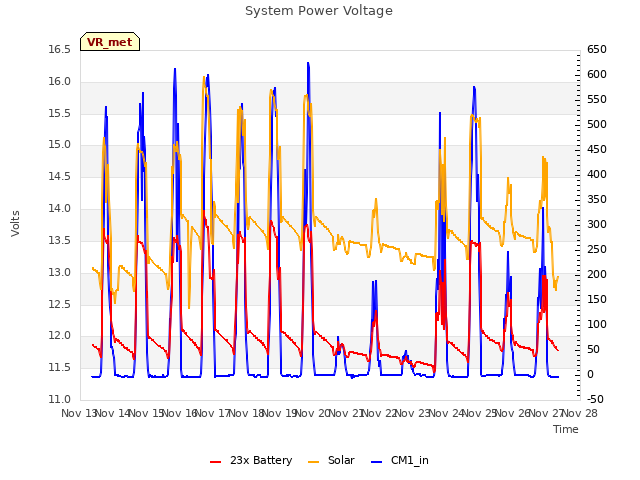Click the 12.0 left axis tick label
640x480 pixels.
[60, 336]
